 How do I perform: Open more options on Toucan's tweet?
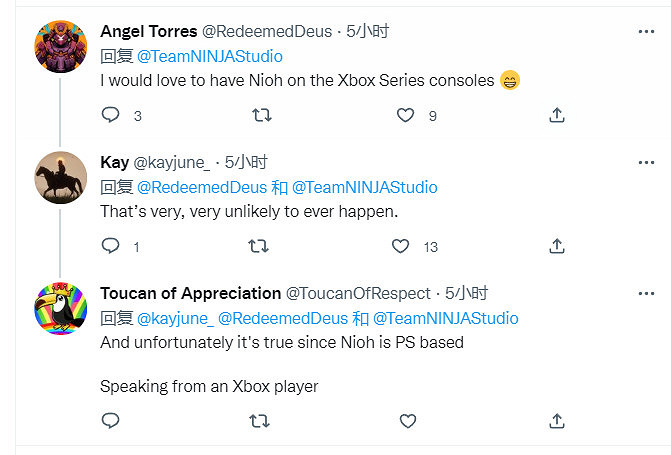(645, 293)
